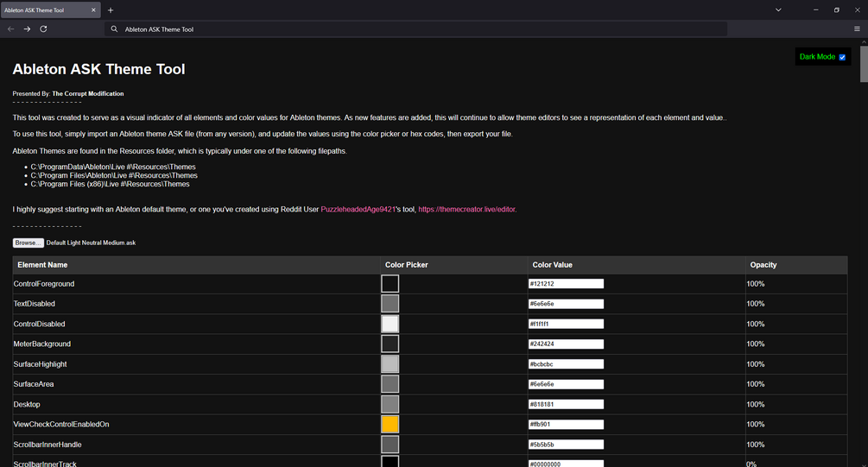The width and height of the screenshot is (868, 467).
Task: Edit the #ffb901 hex value field
Action: point(566,425)
